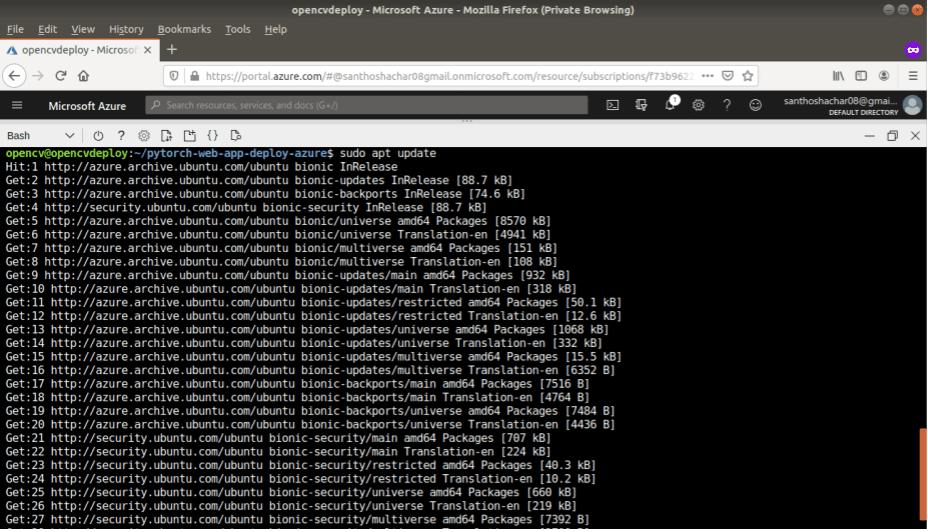The width and height of the screenshot is (928, 532).
Task: Click the Get:5 bionic/universe output line
Action: [278, 221]
